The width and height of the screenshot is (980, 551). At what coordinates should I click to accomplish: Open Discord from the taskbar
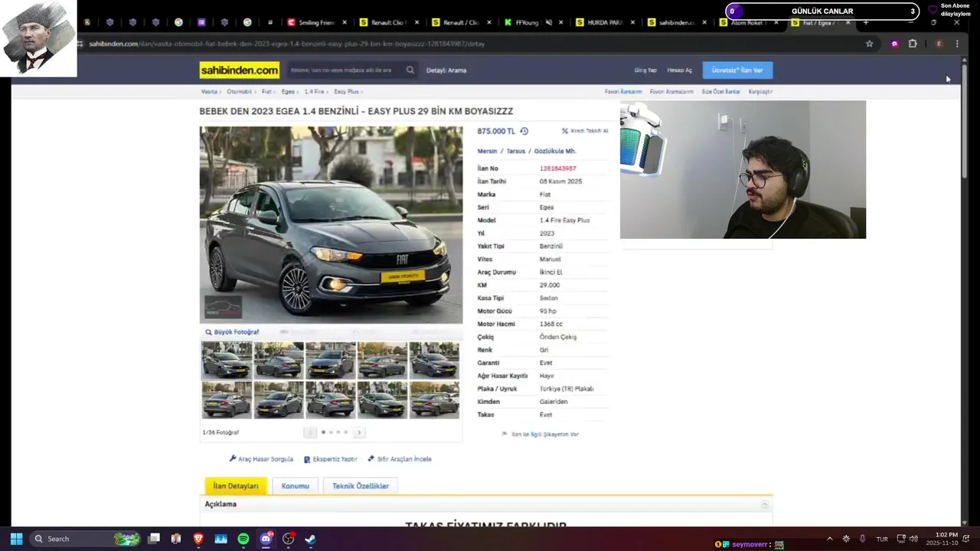tap(266, 539)
